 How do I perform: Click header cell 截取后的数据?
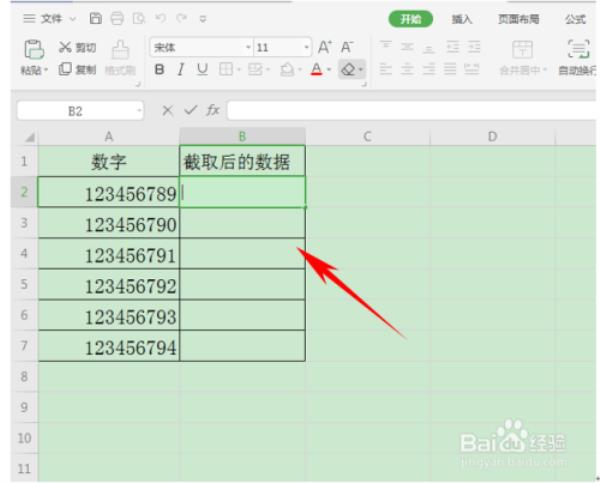pyautogui.click(x=242, y=161)
